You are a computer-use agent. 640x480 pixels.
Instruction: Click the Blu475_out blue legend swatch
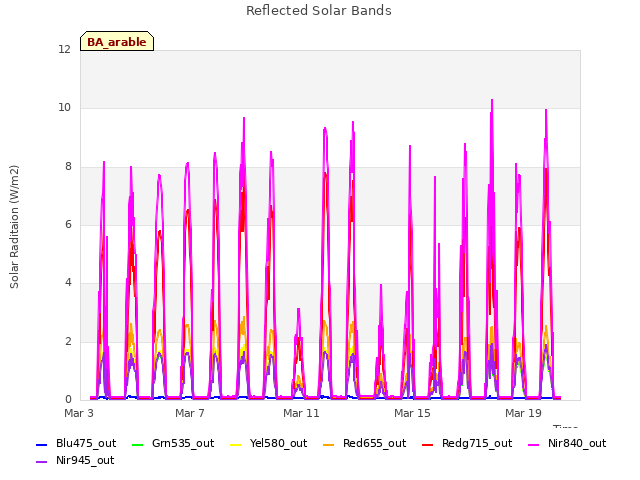click(x=42, y=444)
